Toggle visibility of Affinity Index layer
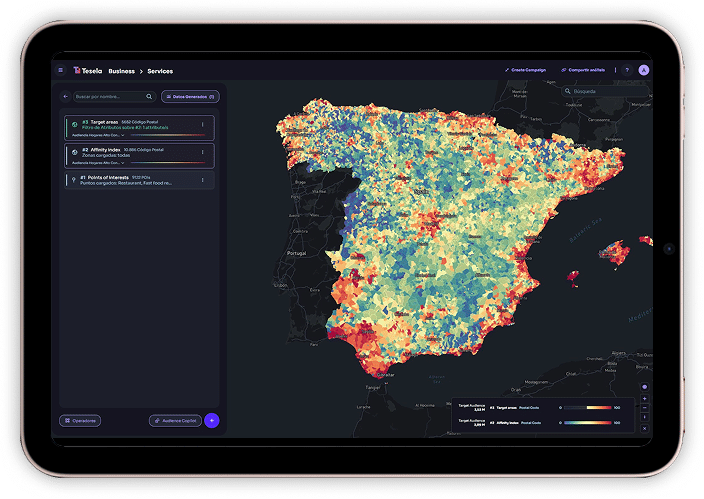Viewport: 704px width, 499px height. coord(75,152)
